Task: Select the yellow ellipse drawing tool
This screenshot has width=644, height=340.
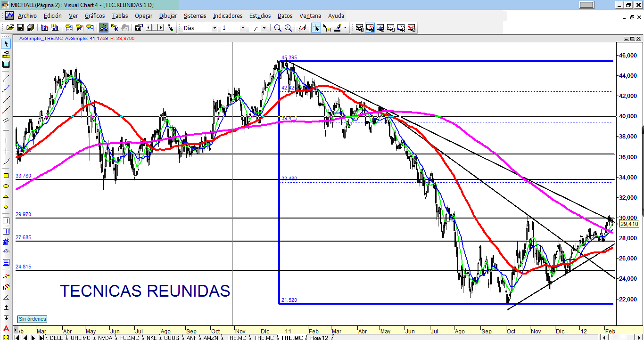Action: [x=6, y=186]
